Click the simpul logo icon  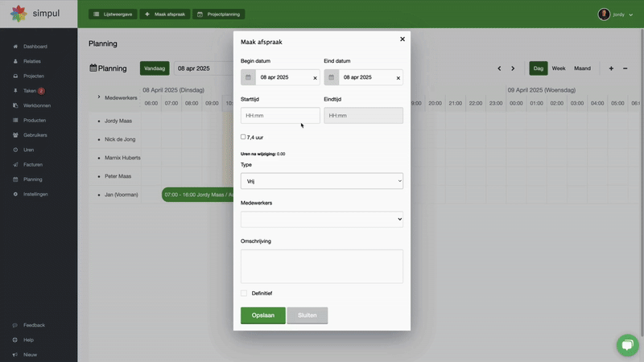click(x=19, y=14)
